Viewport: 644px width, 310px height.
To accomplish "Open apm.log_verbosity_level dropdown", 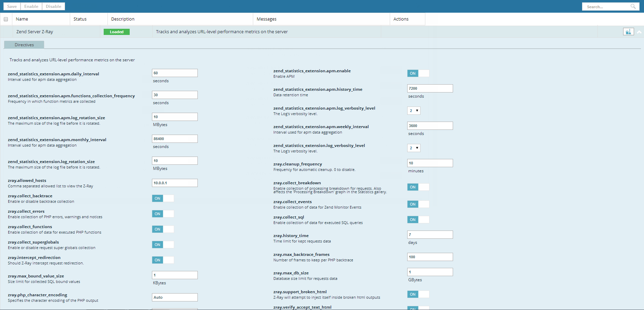I will pyautogui.click(x=414, y=111).
